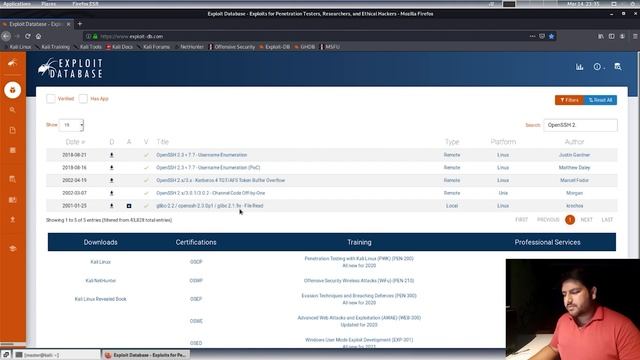Select the Exploit Database browser tab
Screen dimensions: 640x360
click(x=36, y=24)
